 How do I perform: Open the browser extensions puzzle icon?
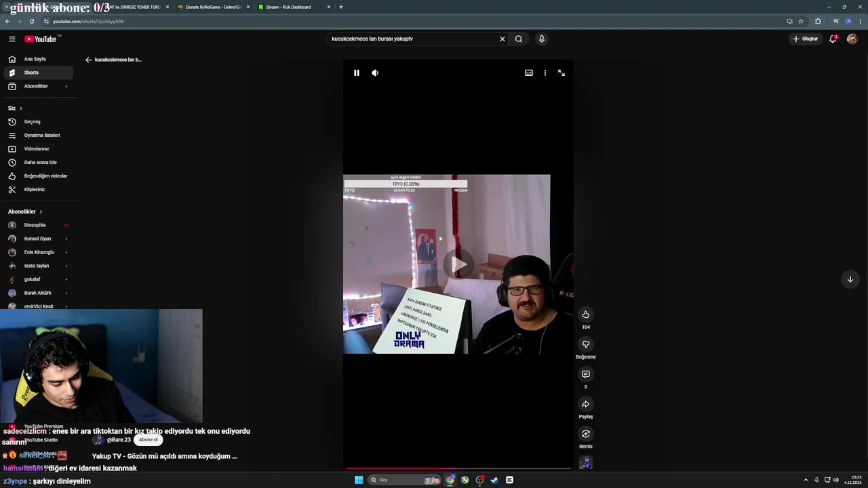point(818,21)
